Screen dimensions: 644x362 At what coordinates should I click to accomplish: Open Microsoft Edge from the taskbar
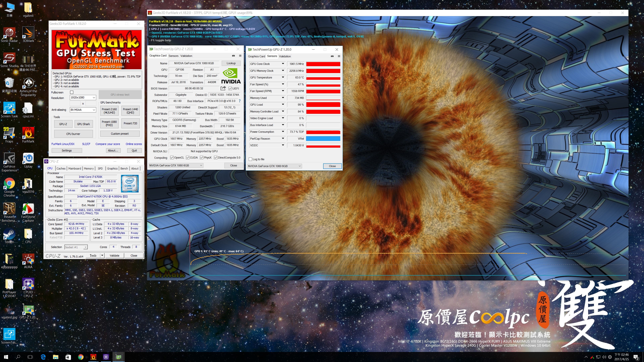pos(43,357)
